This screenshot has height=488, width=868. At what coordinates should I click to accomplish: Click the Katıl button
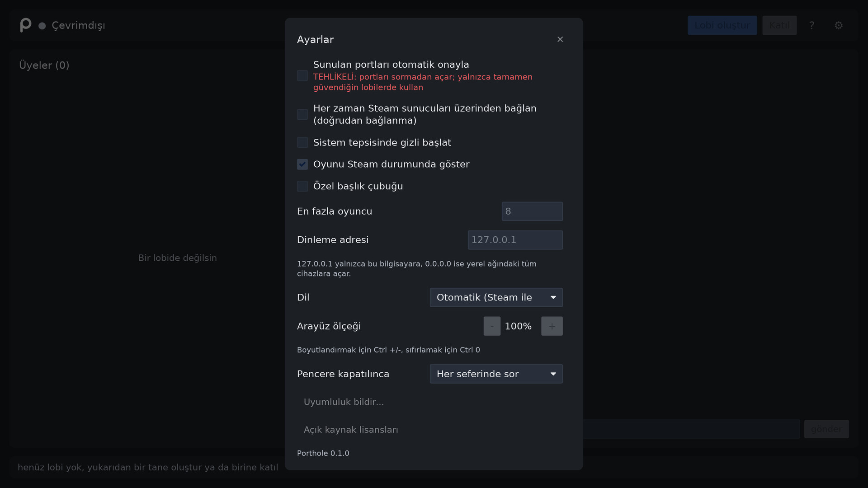[779, 25]
